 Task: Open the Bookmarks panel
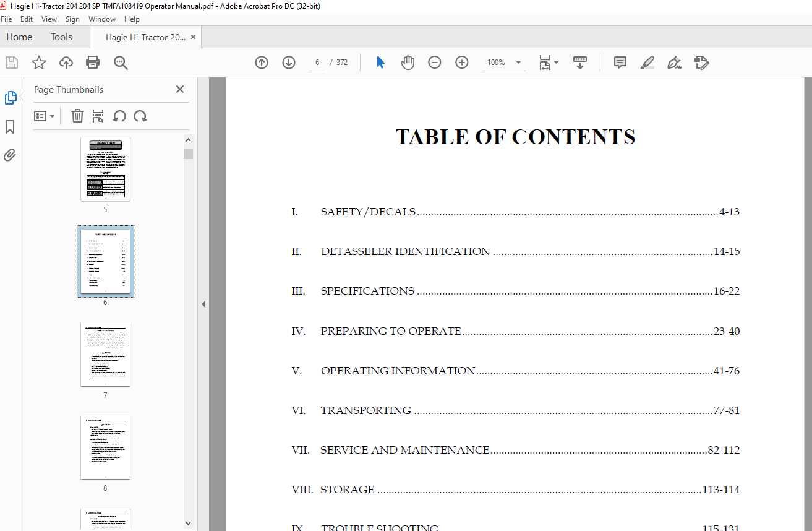click(x=10, y=127)
